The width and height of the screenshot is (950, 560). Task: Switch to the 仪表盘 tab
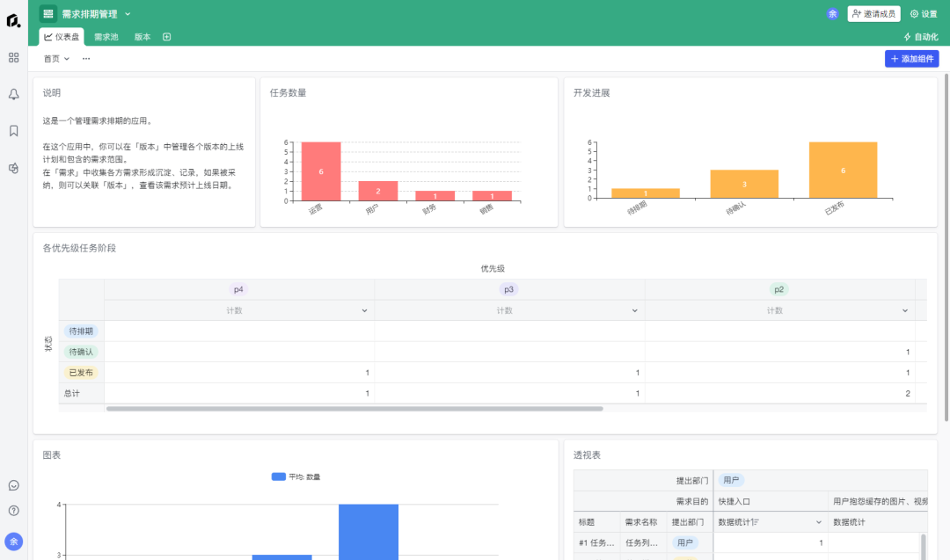tap(62, 37)
